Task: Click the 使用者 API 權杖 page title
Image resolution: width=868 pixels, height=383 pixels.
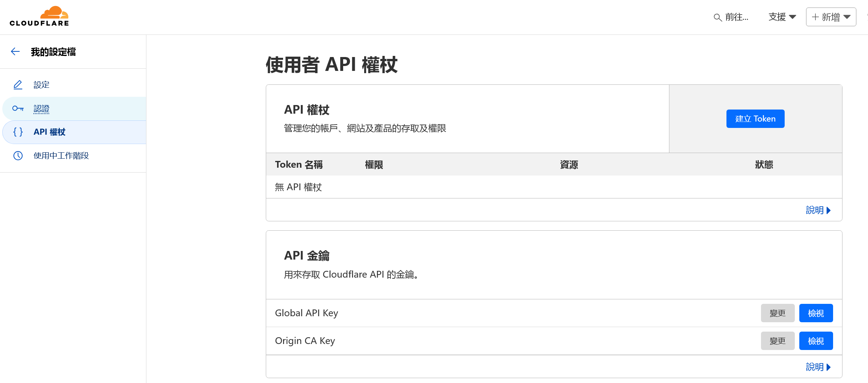Action: [x=332, y=65]
